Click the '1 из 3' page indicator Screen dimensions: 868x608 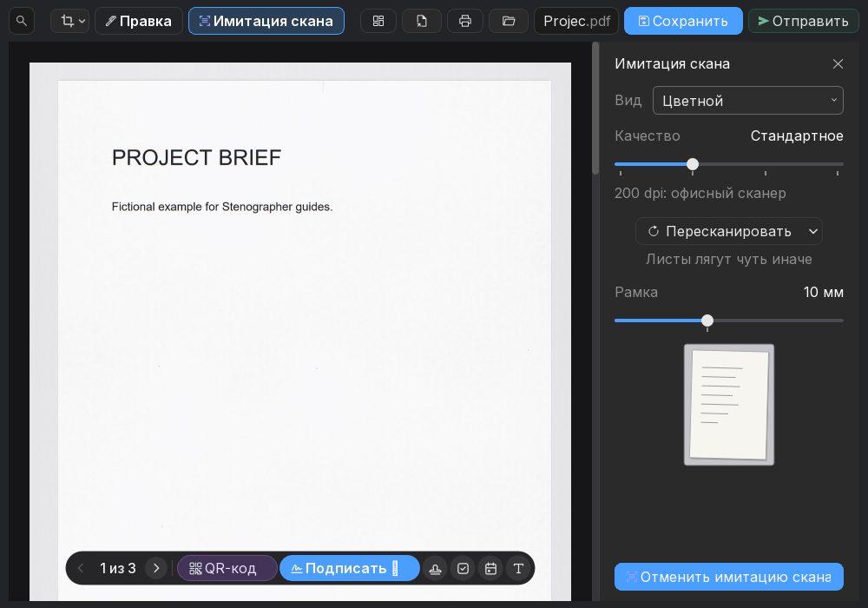(x=118, y=568)
